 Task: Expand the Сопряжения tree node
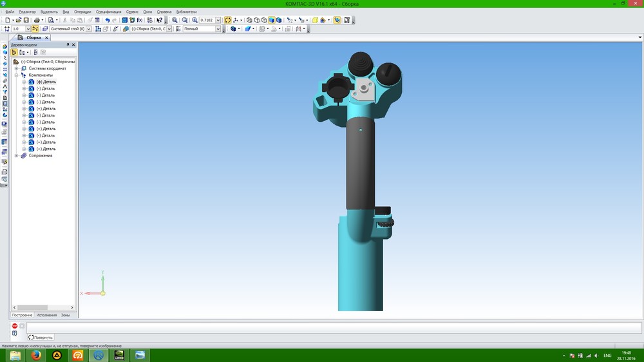click(x=16, y=155)
